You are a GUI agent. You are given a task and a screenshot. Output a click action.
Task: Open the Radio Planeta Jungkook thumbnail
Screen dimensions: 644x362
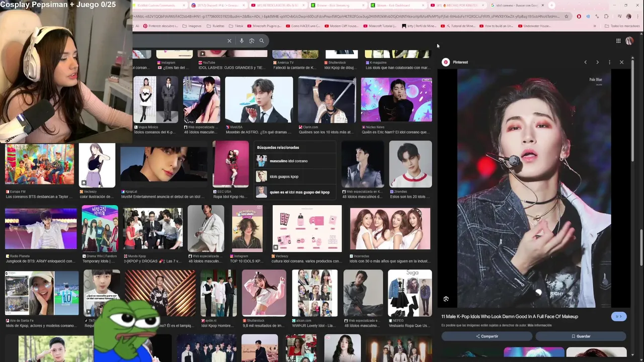click(x=41, y=229)
